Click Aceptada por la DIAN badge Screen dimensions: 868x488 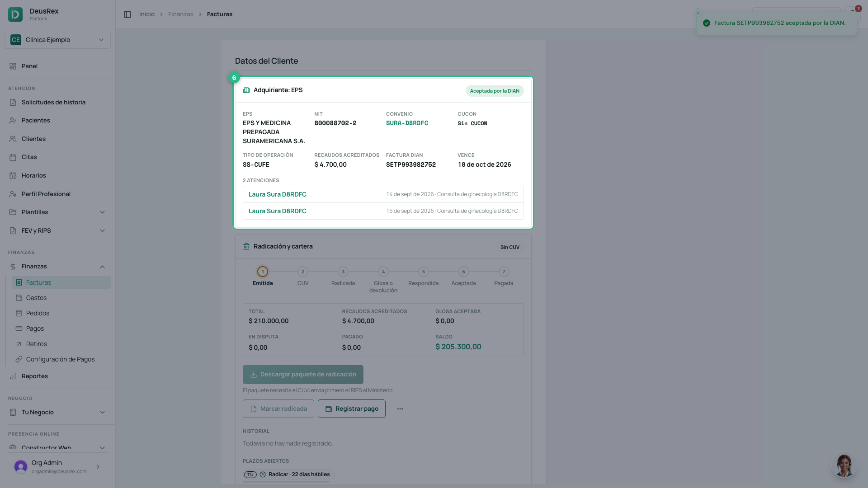(x=495, y=91)
